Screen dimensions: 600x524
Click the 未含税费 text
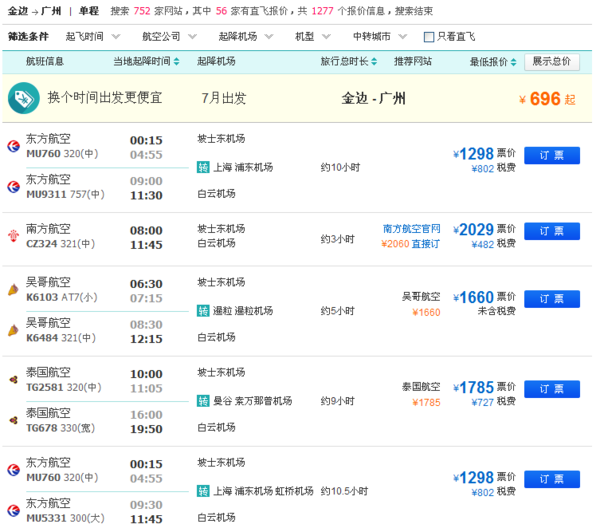pos(497,311)
